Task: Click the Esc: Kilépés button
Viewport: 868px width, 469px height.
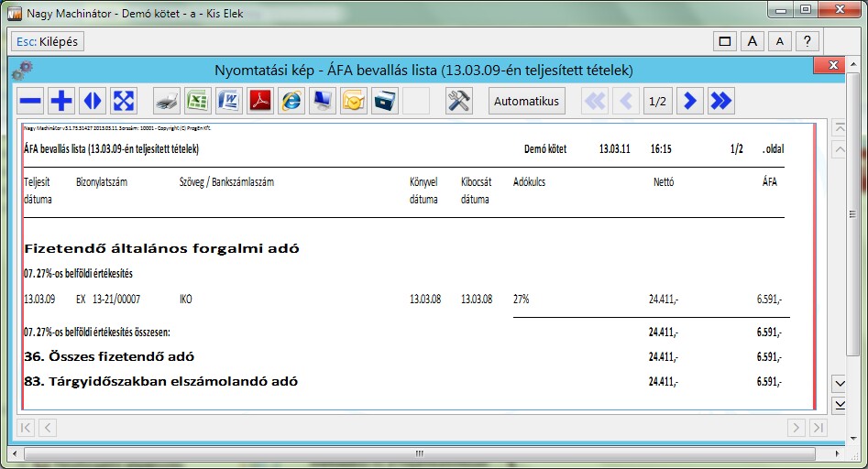Action: pyautogui.click(x=48, y=41)
